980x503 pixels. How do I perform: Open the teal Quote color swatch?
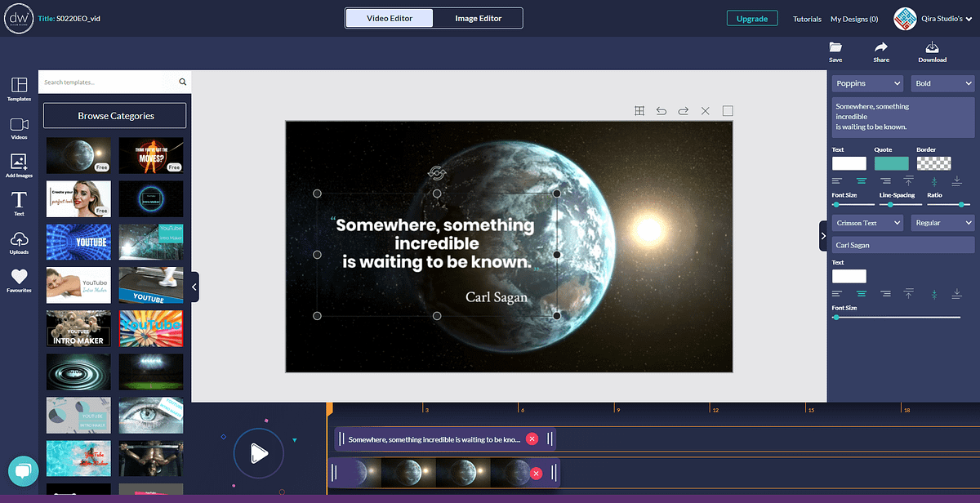click(891, 163)
